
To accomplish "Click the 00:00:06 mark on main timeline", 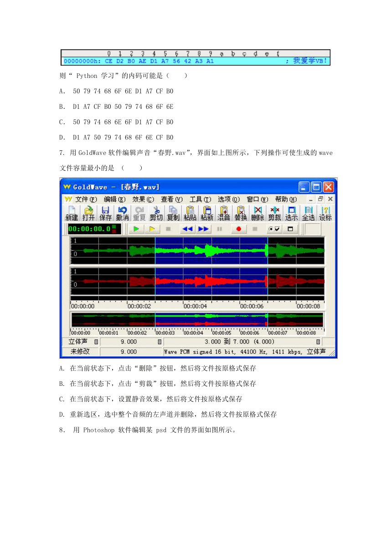I will (x=252, y=306).
